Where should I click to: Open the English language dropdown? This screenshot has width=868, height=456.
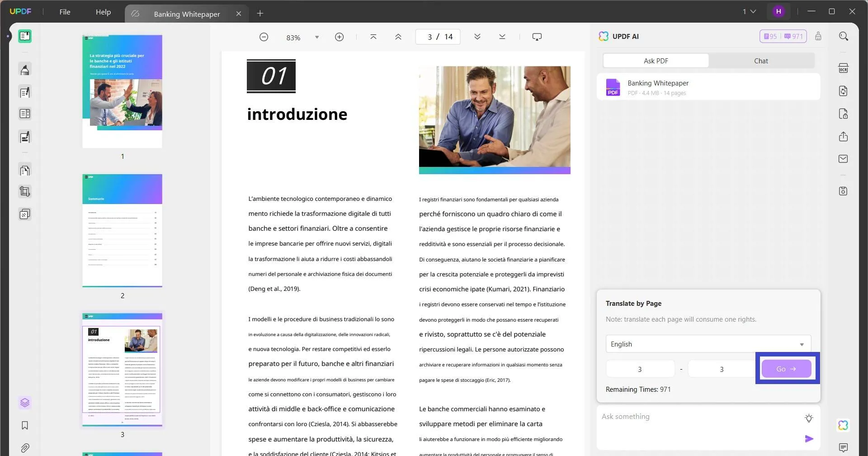click(708, 344)
